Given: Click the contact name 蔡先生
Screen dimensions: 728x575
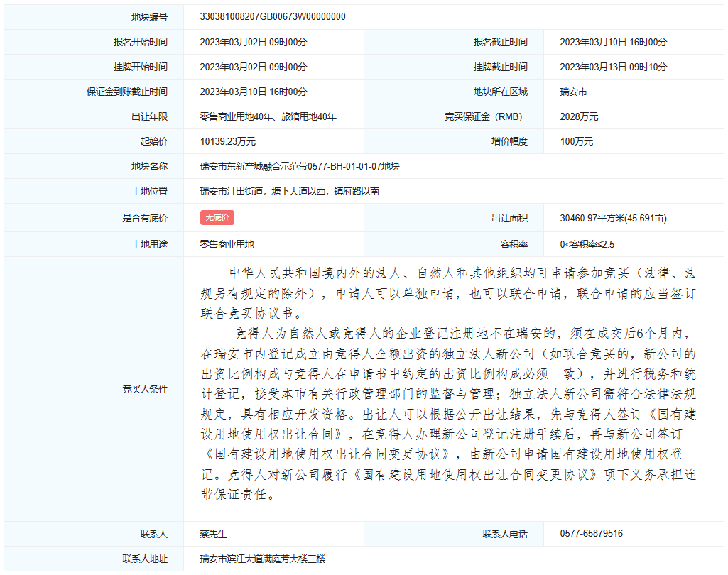Looking at the screenshot, I should pyautogui.click(x=213, y=534).
